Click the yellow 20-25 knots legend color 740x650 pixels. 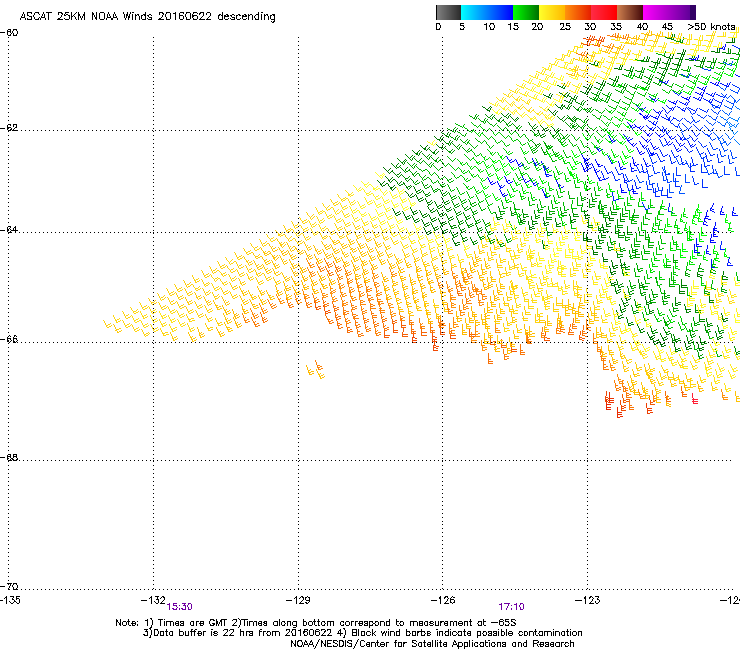pos(552,12)
